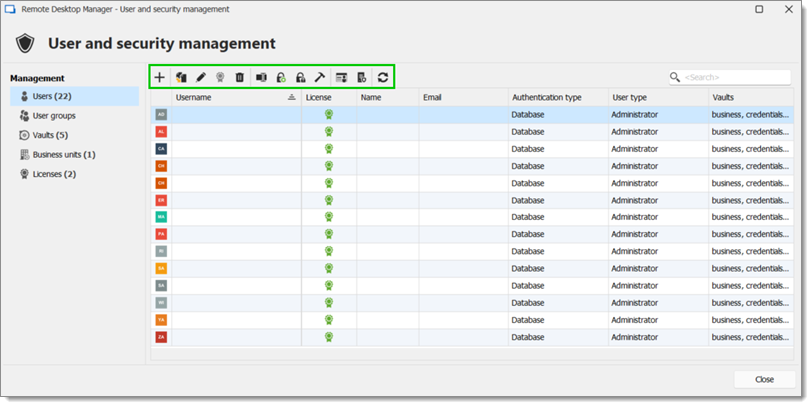Select the WI user avatar
The width and height of the screenshot is (812, 407).
click(161, 302)
